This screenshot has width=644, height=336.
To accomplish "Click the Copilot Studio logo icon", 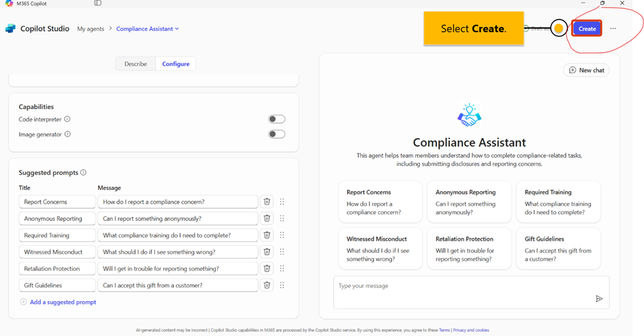I will click(10, 29).
